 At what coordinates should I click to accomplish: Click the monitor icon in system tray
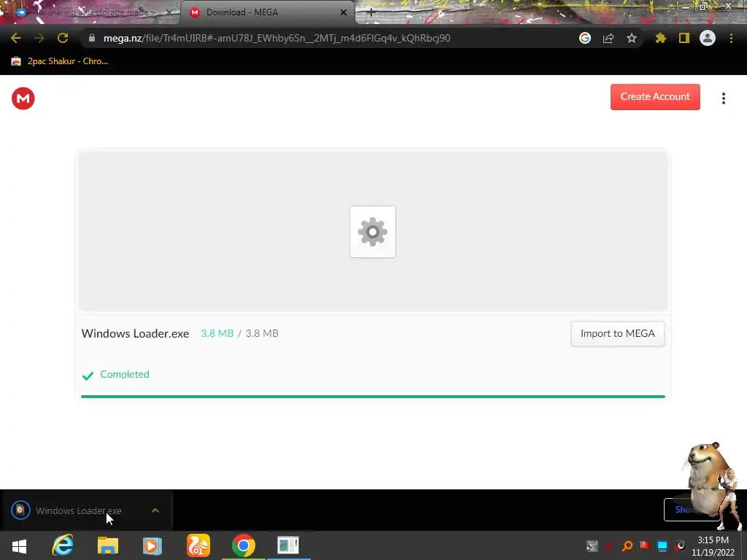click(662, 545)
